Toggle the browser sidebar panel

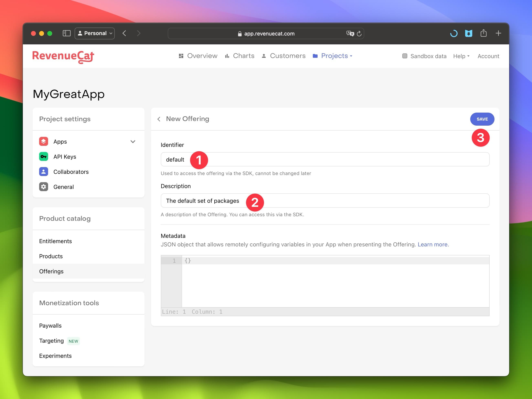click(x=67, y=33)
